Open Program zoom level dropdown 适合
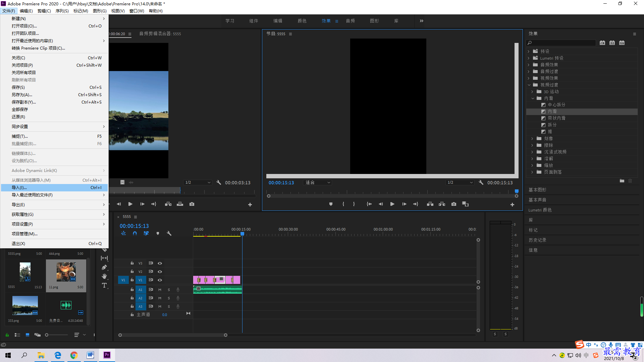Screen dimensions: 644x362 [317, 183]
